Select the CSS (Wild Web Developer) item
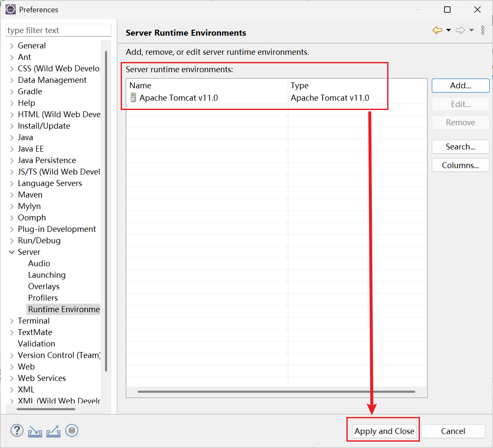The height and width of the screenshot is (448, 493). 59,68
